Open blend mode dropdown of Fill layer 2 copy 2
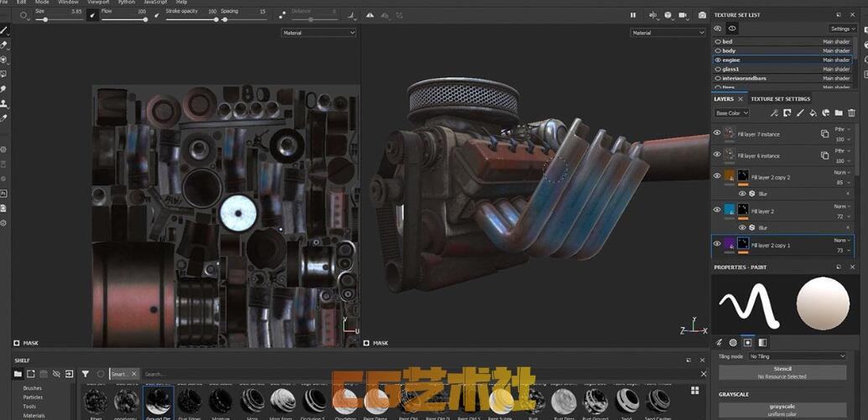This screenshot has height=420, width=868. coord(841,172)
